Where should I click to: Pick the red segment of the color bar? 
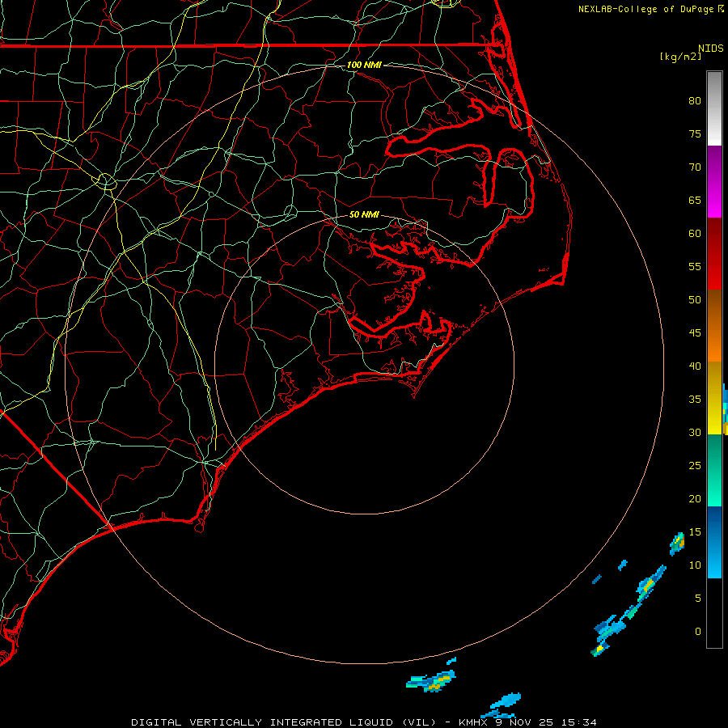point(714,253)
